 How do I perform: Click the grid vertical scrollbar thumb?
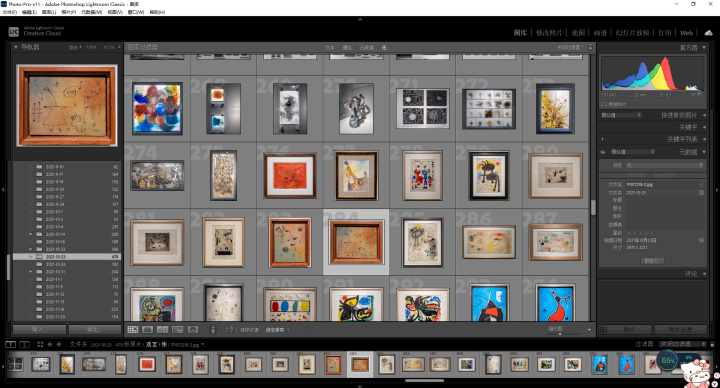pos(593,207)
